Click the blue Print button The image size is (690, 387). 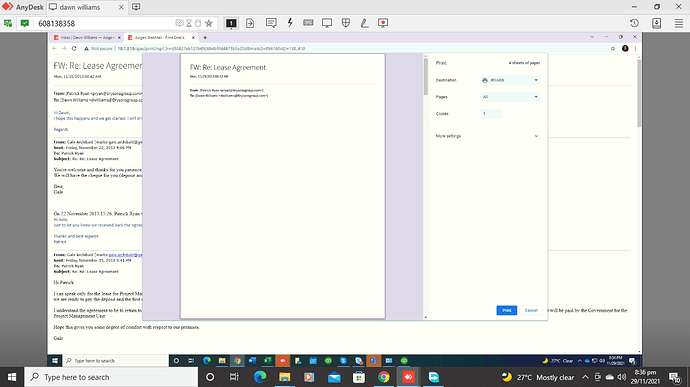(506, 310)
